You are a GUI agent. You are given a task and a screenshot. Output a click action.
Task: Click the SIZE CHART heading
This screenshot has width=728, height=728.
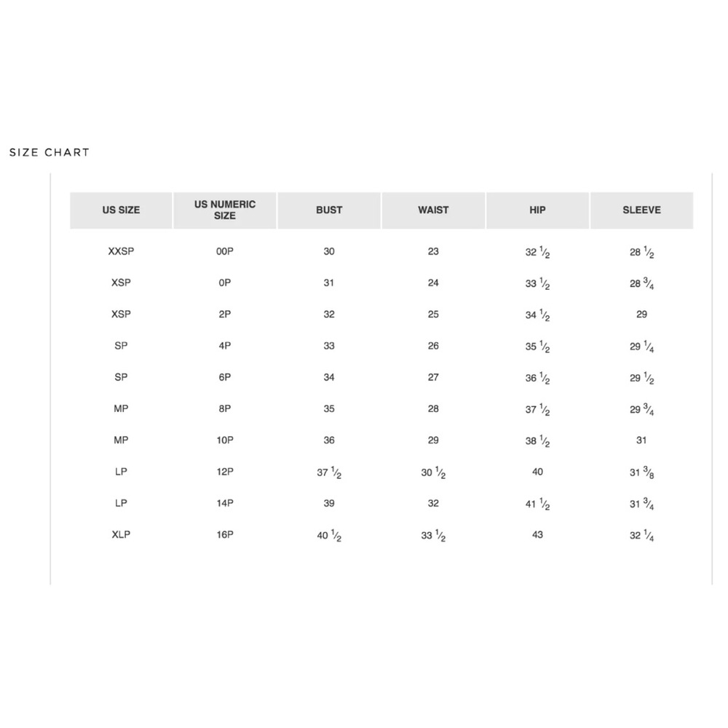click(x=50, y=152)
